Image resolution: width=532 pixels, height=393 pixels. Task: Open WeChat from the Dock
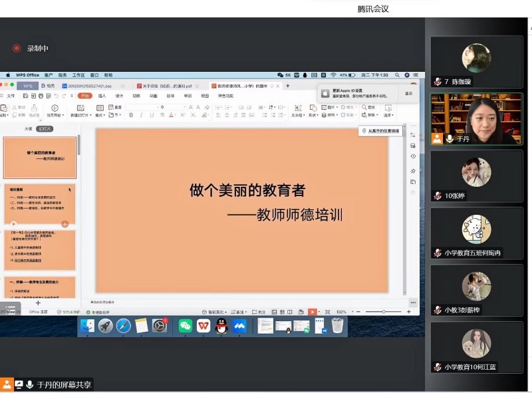pyautogui.click(x=186, y=326)
